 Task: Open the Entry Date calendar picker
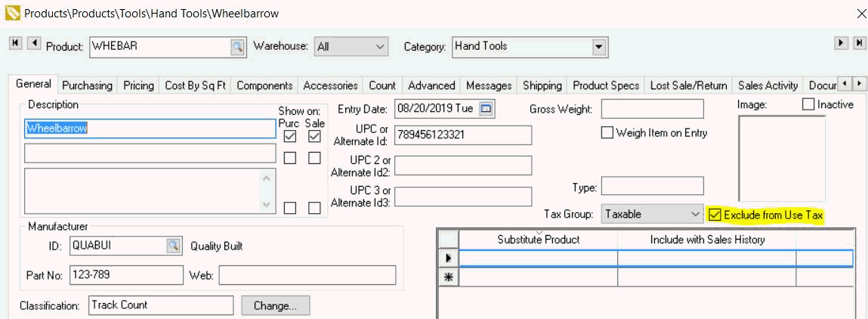coord(486,109)
